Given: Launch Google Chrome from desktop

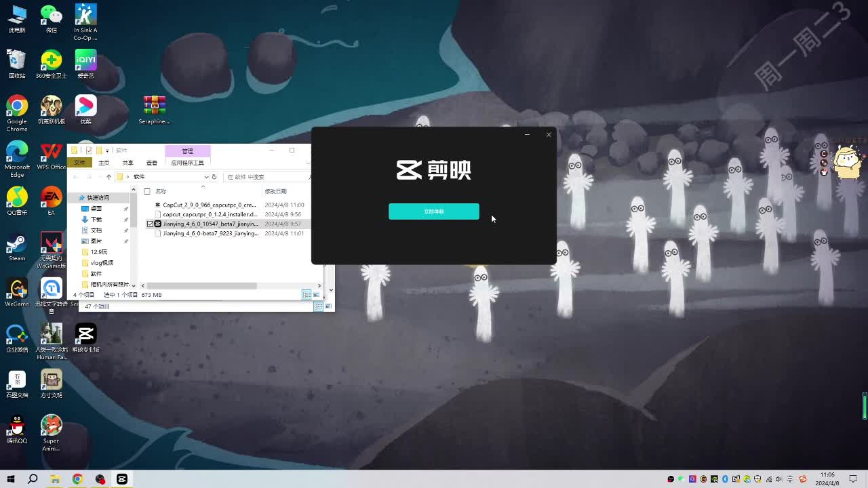Looking at the screenshot, I should point(17,113).
